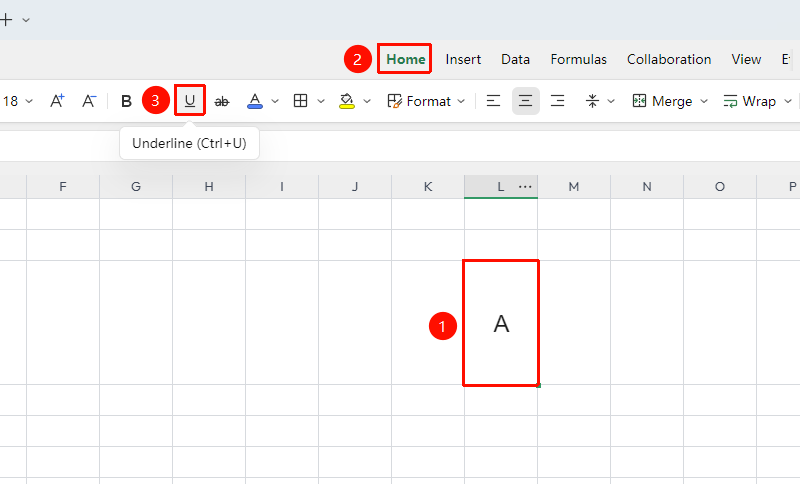This screenshot has width=800, height=484.
Task: Open fill color dropdown arrow
Action: [x=367, y=101]
